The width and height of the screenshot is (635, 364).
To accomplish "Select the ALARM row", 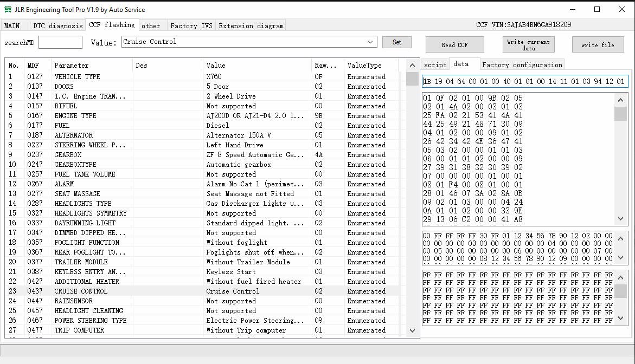I will pyautogui.click(x=202, y=184).
